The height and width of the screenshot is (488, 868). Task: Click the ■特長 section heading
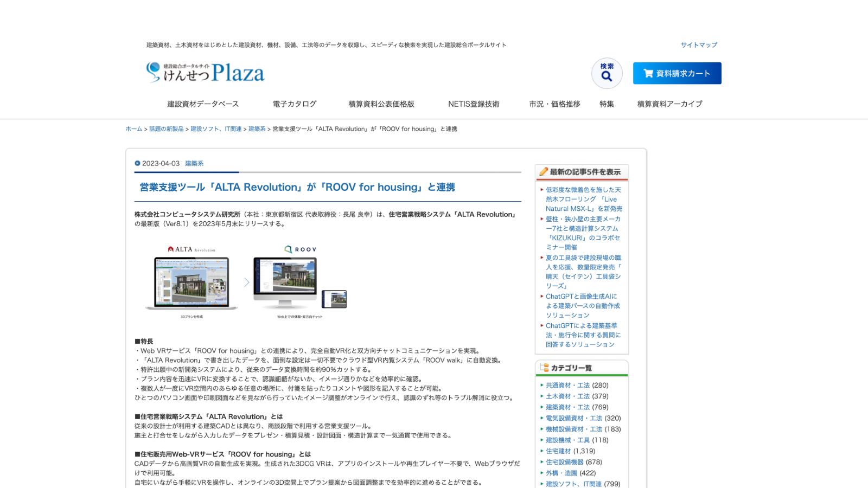(x=144, y=342)
